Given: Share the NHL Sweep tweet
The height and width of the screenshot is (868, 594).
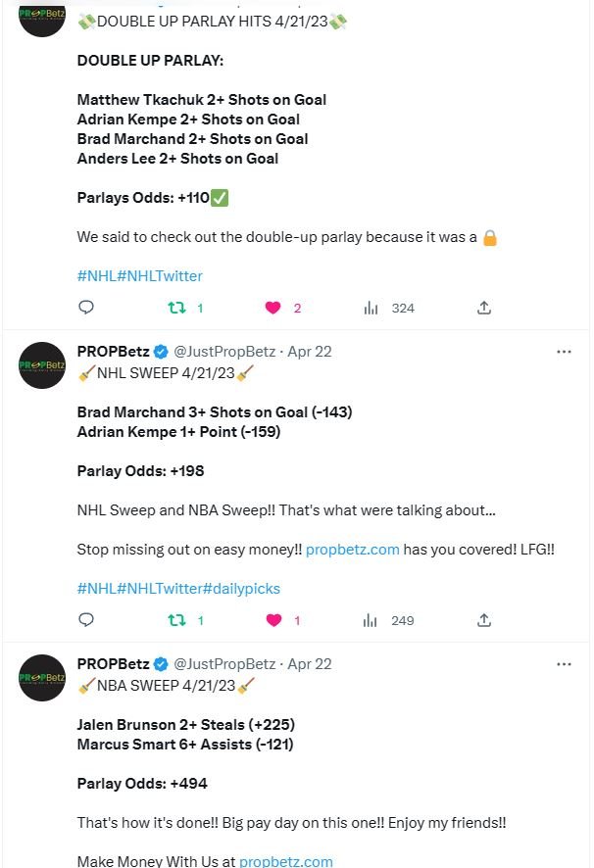Looking at the screenshot, I should [483, 620].
